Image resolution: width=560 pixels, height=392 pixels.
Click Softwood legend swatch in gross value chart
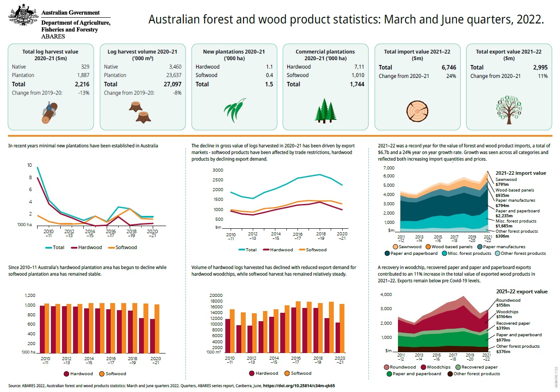click(303, 250)
